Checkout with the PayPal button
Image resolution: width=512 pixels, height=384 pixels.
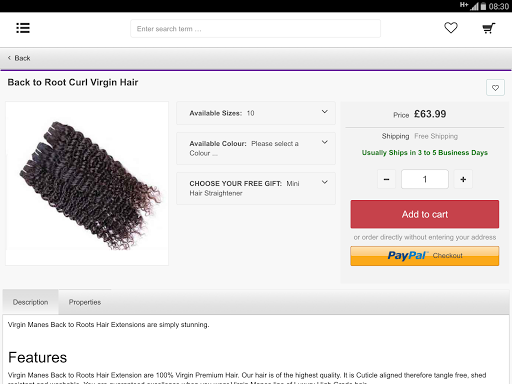[x=425, y=256]
